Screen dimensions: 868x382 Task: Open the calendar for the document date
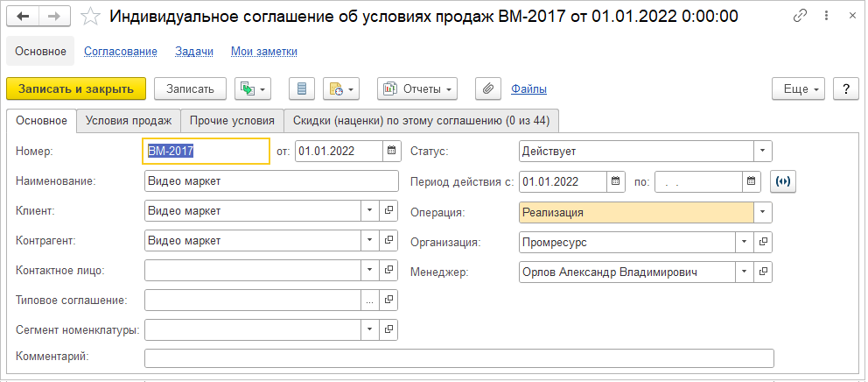coord(392,151)
